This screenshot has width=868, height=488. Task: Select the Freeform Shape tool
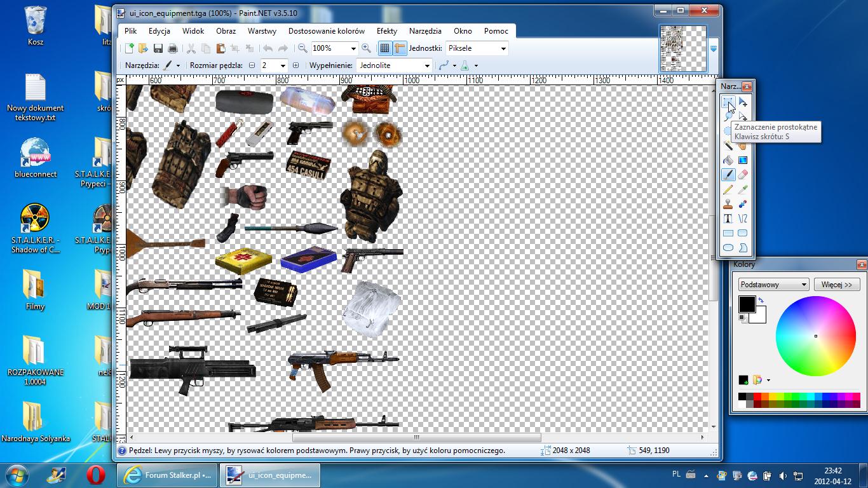click(743, 248)
